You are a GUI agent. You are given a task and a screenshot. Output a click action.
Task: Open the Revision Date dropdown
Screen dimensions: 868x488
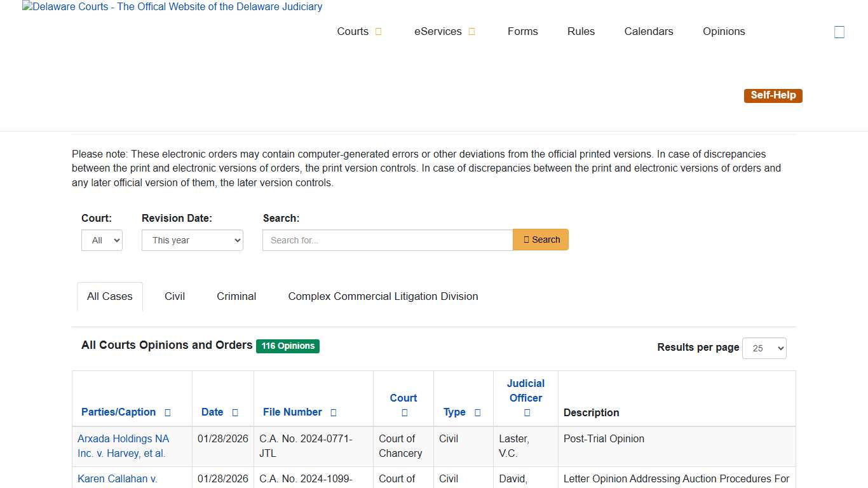[x=192, y=240]
